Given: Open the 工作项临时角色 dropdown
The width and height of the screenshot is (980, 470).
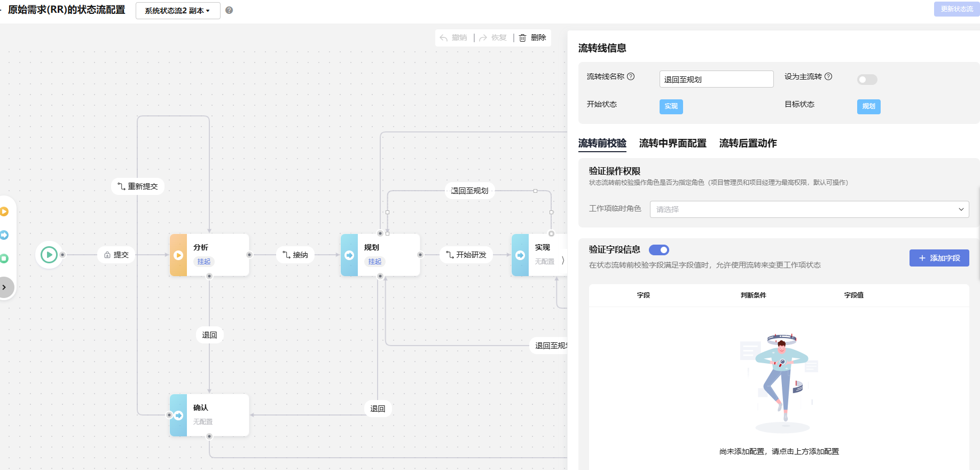Looking at the screenshot, I should point(809,209).
